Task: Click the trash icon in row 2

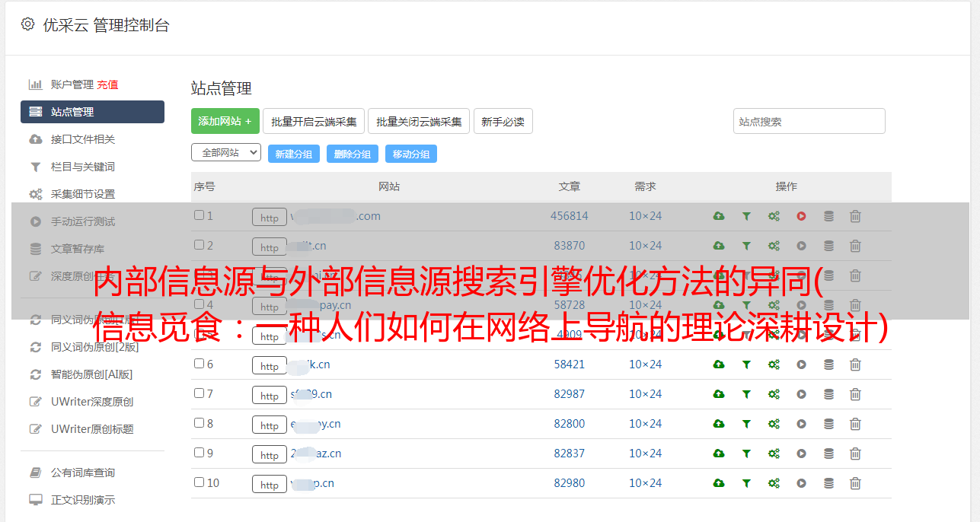Action: click(855, 246)
